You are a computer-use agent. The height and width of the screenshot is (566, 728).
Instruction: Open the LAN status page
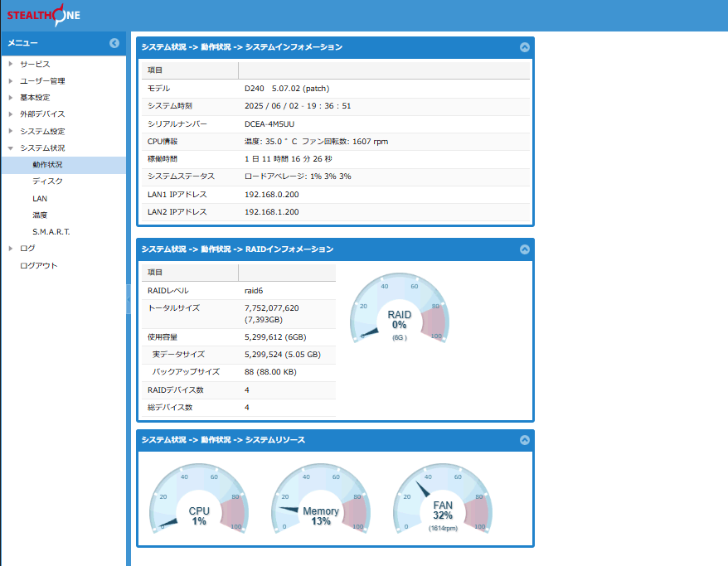(40, 199)
